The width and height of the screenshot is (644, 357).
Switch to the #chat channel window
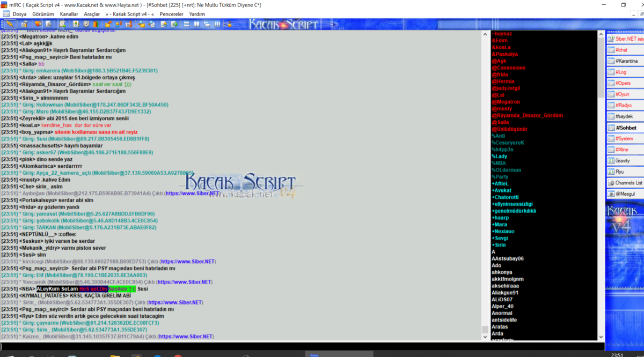625,50
